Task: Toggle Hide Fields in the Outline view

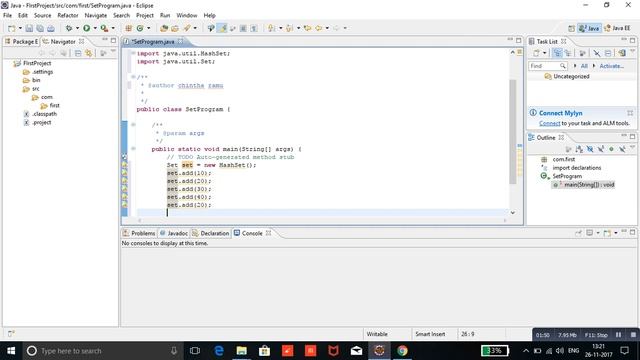Action: click(x=590, y=149)
